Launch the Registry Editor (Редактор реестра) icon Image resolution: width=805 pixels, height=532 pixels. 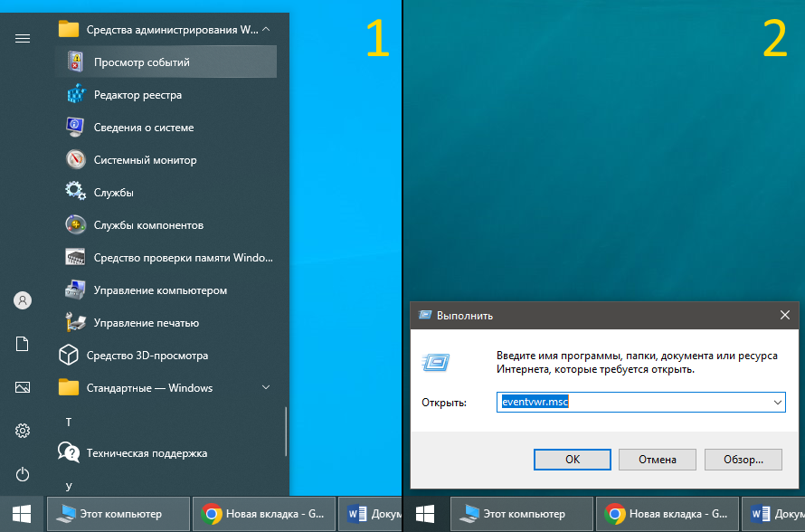pos(75,94)
